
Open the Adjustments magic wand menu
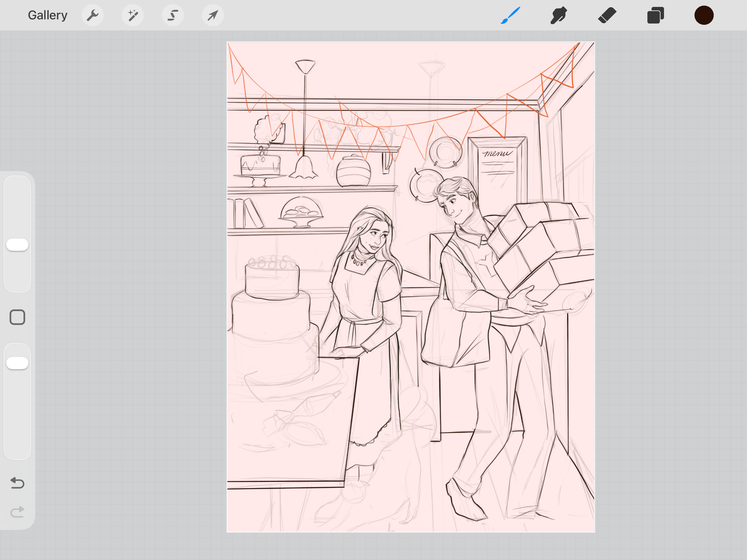click(x=133, y=15)
